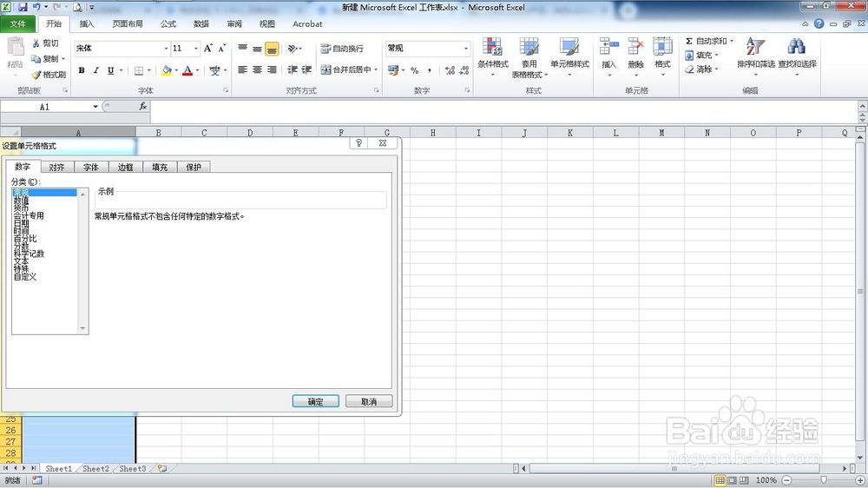Image resolution: width=868 pixels, height=488 pixels.
Task: Switch to 页面布局 ribbon tab
Action: point(128,23)
